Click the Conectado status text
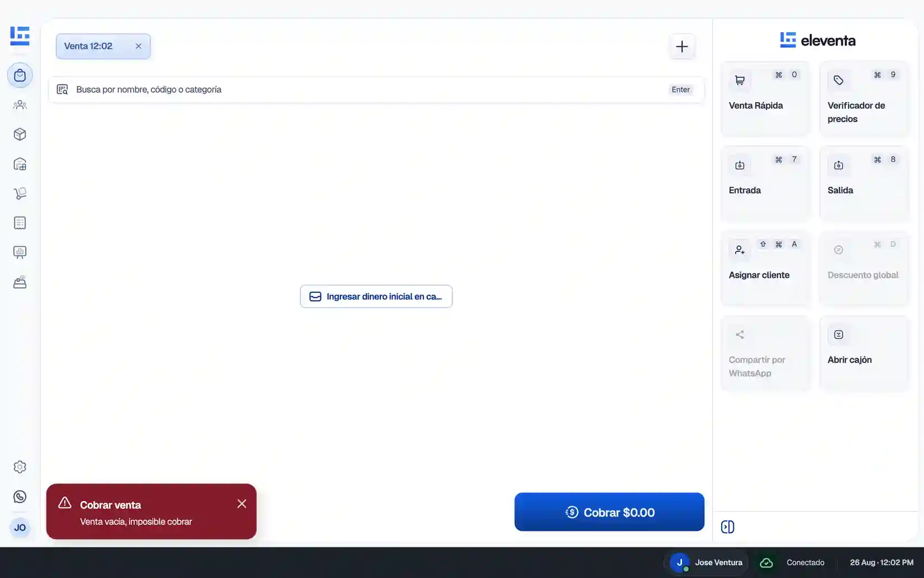Image resolution: width=924 pixels, height=578 pixels. click(x=805, y=562)
